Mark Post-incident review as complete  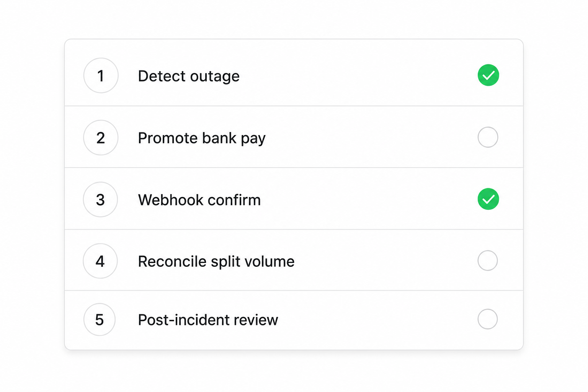[488, 319]
